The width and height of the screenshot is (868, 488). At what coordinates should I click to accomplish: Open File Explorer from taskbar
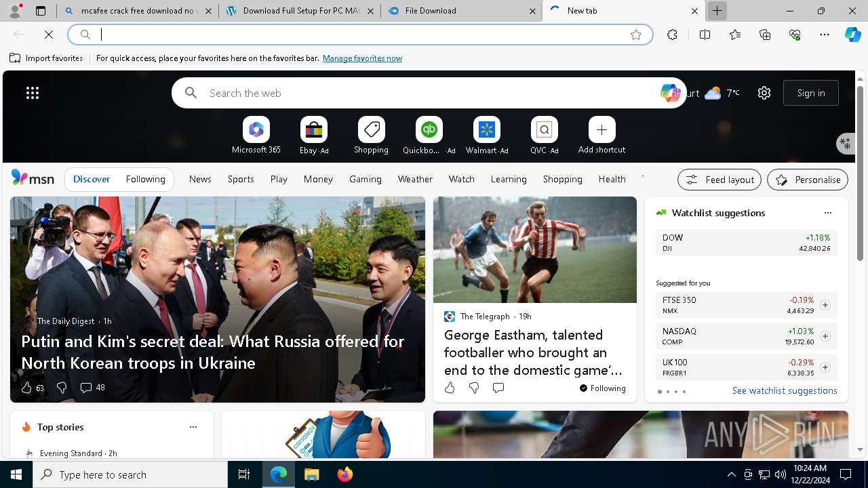(x=311, y=474)
